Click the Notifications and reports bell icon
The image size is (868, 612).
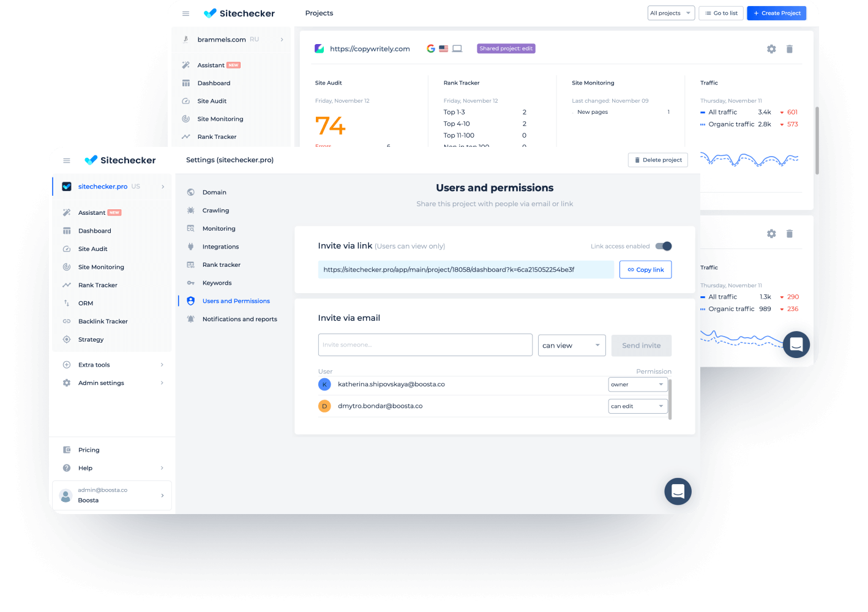190,319
